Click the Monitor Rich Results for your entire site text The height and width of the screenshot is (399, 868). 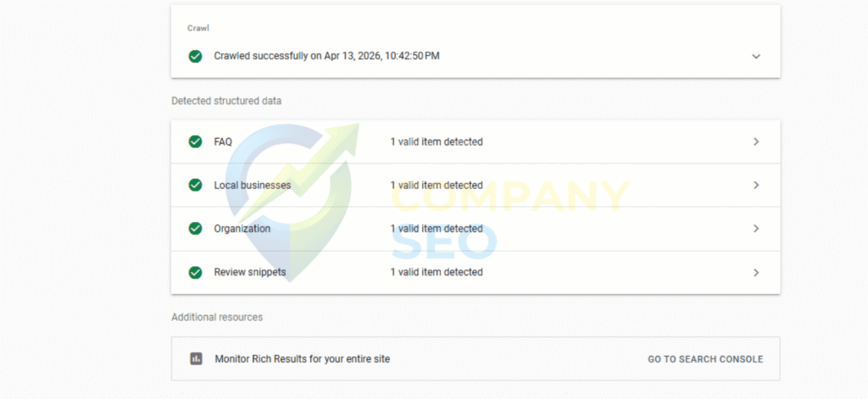303,359
